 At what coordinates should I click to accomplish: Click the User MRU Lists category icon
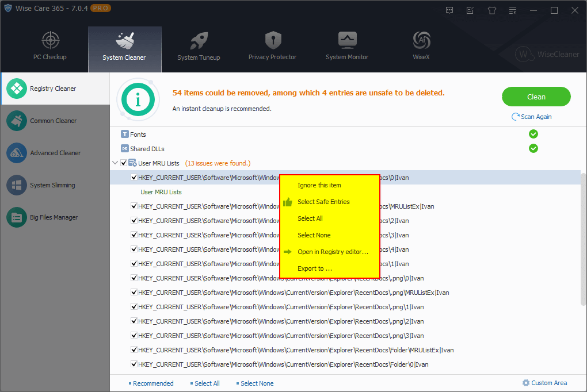point(132,163)
